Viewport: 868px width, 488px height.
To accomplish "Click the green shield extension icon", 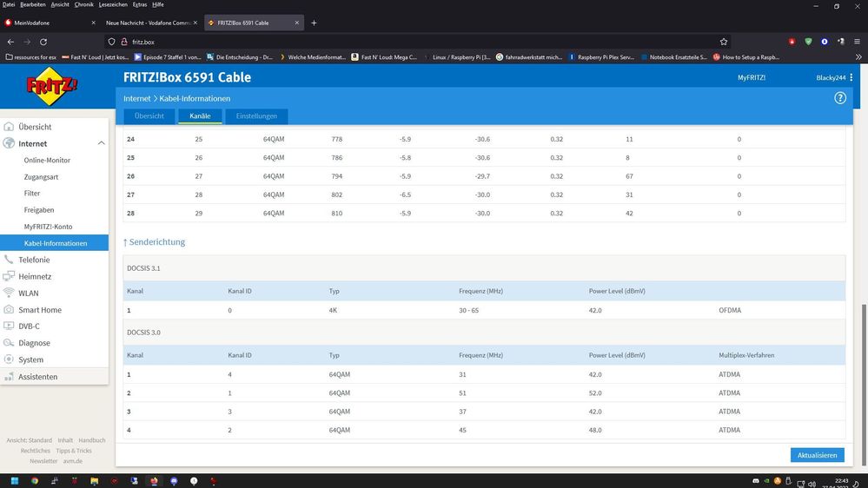I will click(x=808, y=42).
